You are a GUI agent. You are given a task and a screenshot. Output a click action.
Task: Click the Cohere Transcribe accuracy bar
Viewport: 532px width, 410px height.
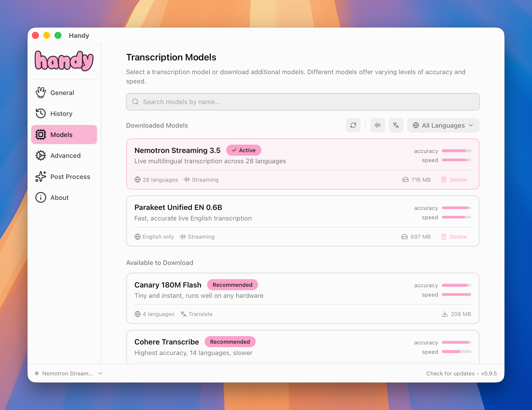[457, 342]
